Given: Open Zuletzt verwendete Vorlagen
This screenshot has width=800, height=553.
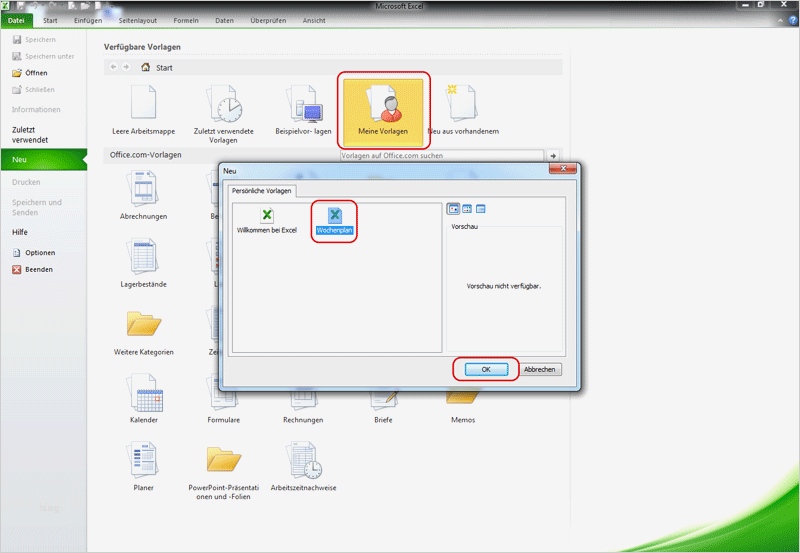Looking at the screenshot, I should point(223,114).
